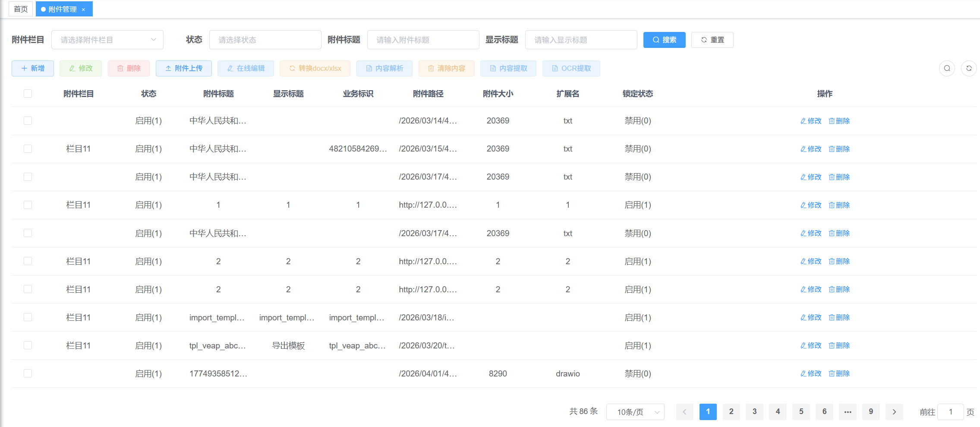Image resolution: width=980 pixels, height=427 pixels.
Task: Focus the 显示标题 input field
Action: [581, 40]
